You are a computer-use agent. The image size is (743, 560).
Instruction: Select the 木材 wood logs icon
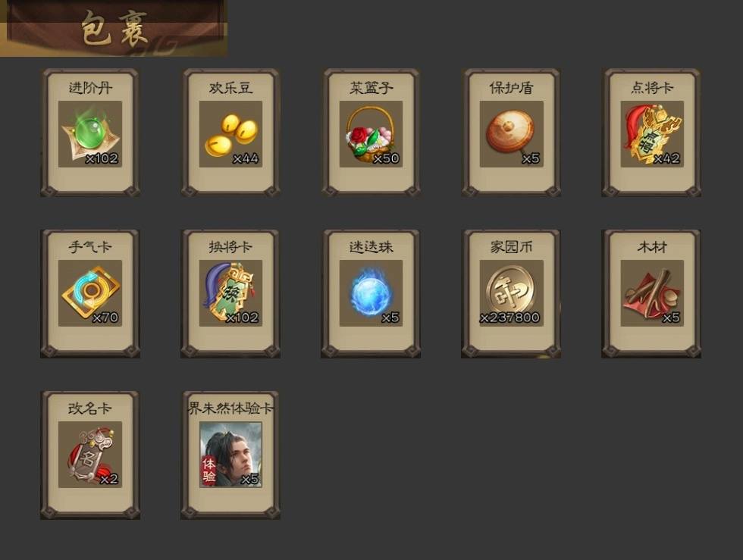click(x=652, y=293)
